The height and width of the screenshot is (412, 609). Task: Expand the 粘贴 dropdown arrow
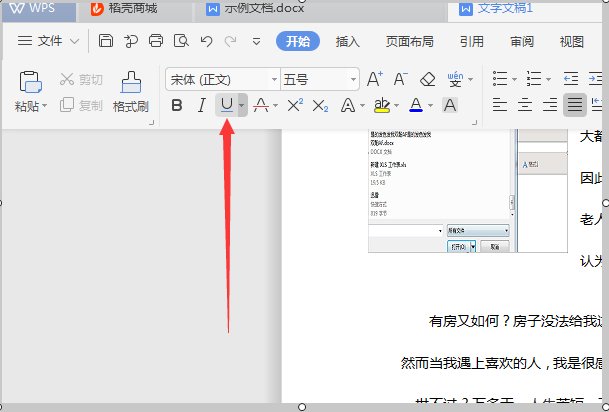(x=45, y=106)
